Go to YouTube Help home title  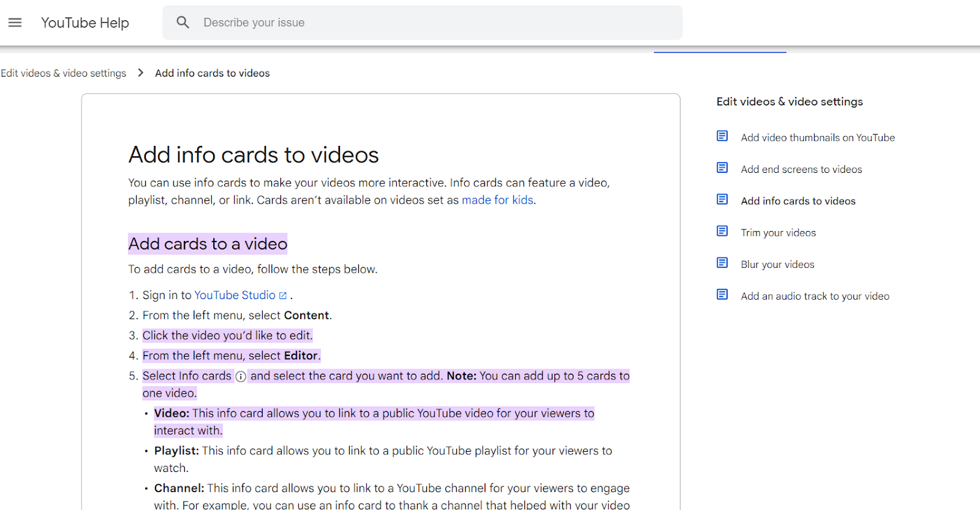point(85,23)
